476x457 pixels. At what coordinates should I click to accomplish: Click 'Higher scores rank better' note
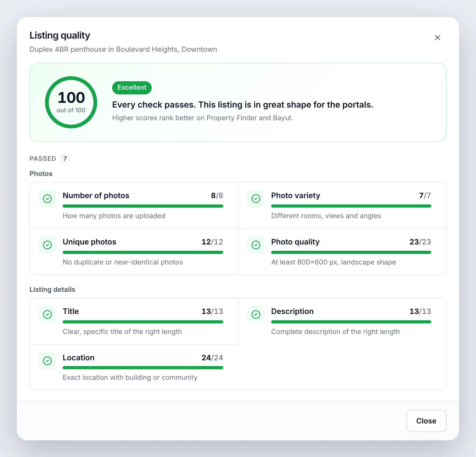202,118
